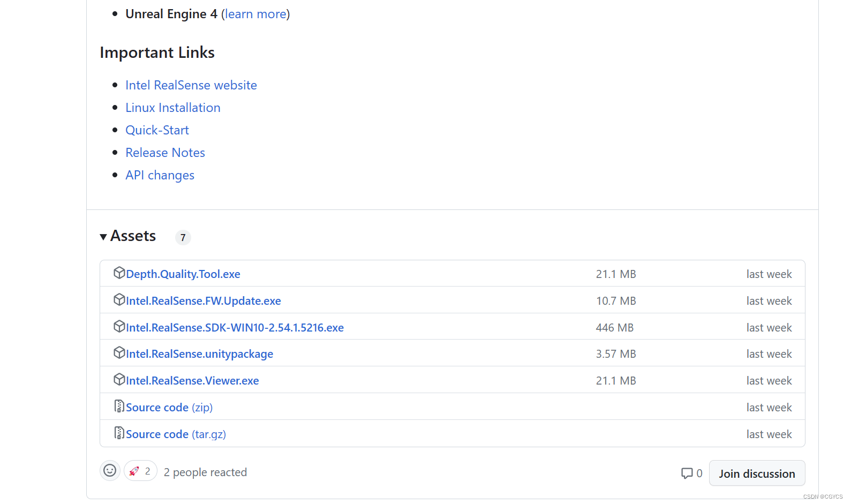Click package icon beside Intel.RealSense.FW.Update.exe
This screenshot has width=851, height=504.
(x=119, y=299)
